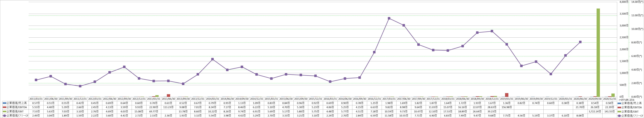Click the 12.00倍(*) secondary axis label
Viewport: 644px width, 118px height.
pos(637,15)
